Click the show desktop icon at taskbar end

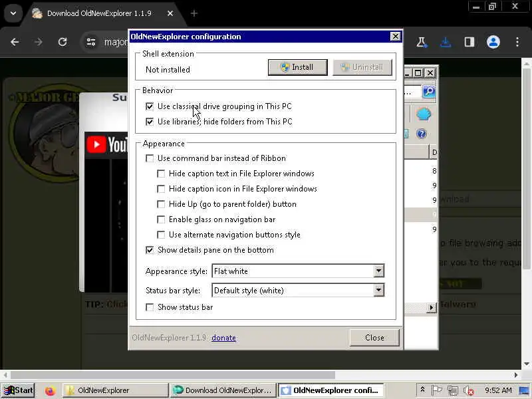[x=524, y=390]
